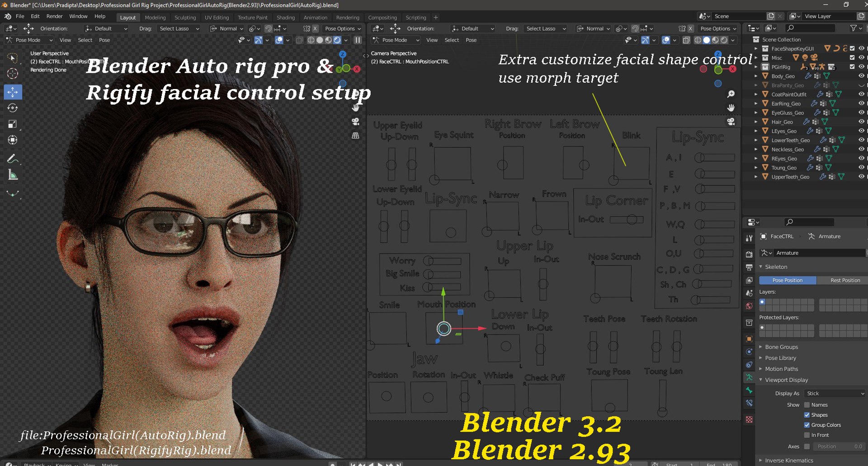Open left viewport Orientation Default dropdown
This screenshot has width=868, height=466.
(x=106, y=28)
